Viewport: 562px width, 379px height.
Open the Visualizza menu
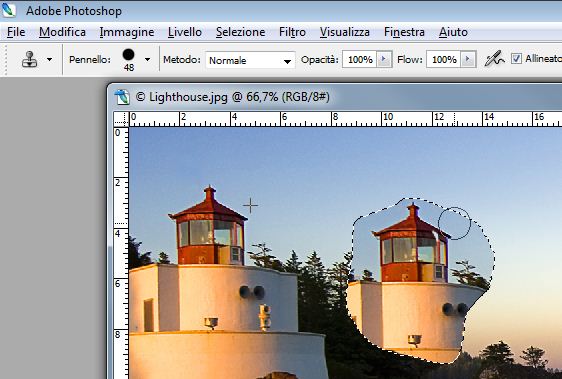(x=345, y=32)
